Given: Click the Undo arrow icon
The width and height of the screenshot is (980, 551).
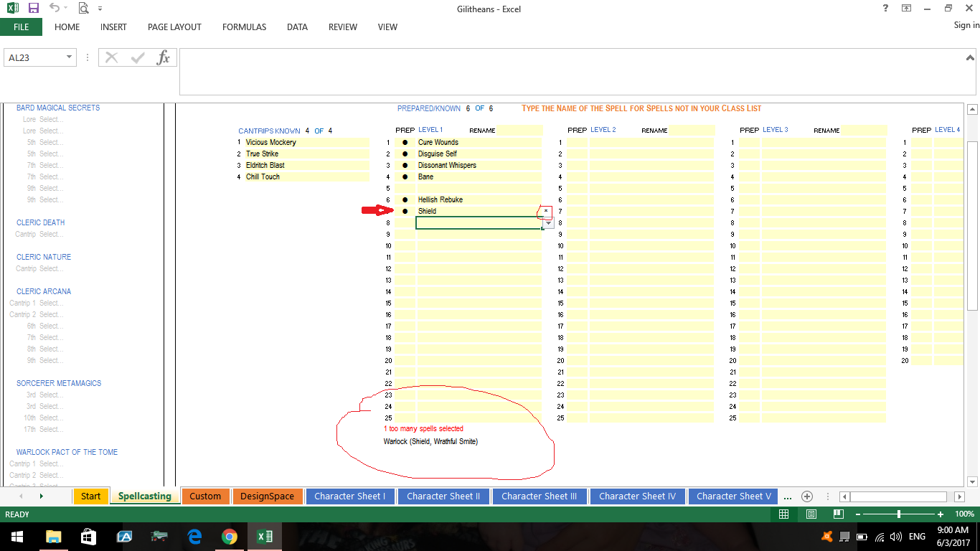Looking at the screenshot, I should click(x=55, y=9).
